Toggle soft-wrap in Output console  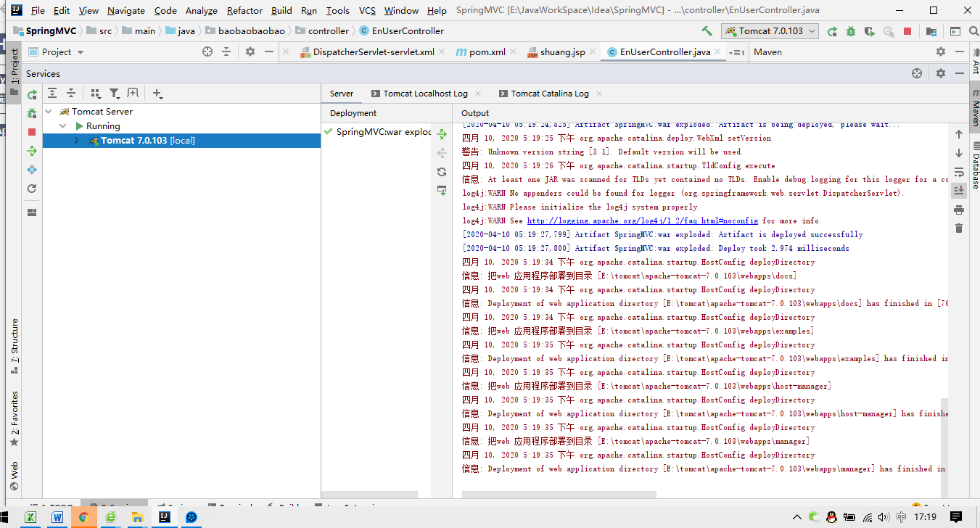pyautogui.click(x=959, y=172)
